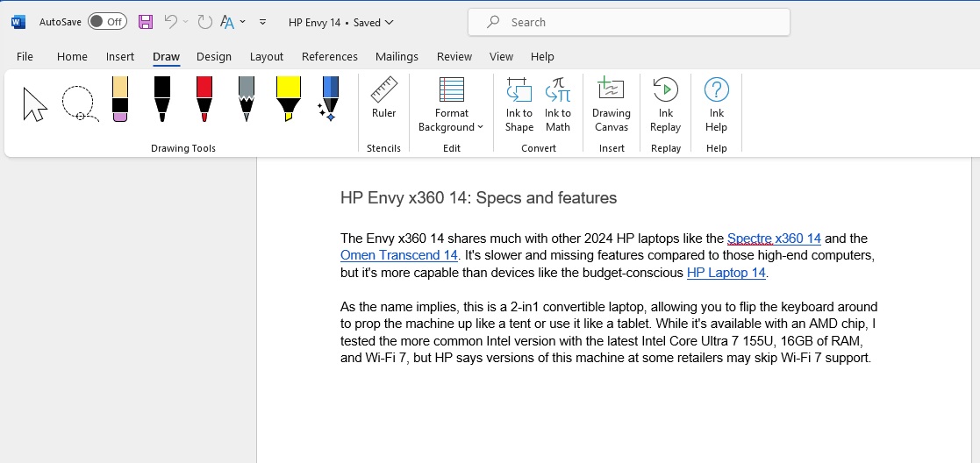Click the 'As the name implies' paragraph
Image resolution: width=980 pixels, height=463 pixels.
click(x=610, y=332)
